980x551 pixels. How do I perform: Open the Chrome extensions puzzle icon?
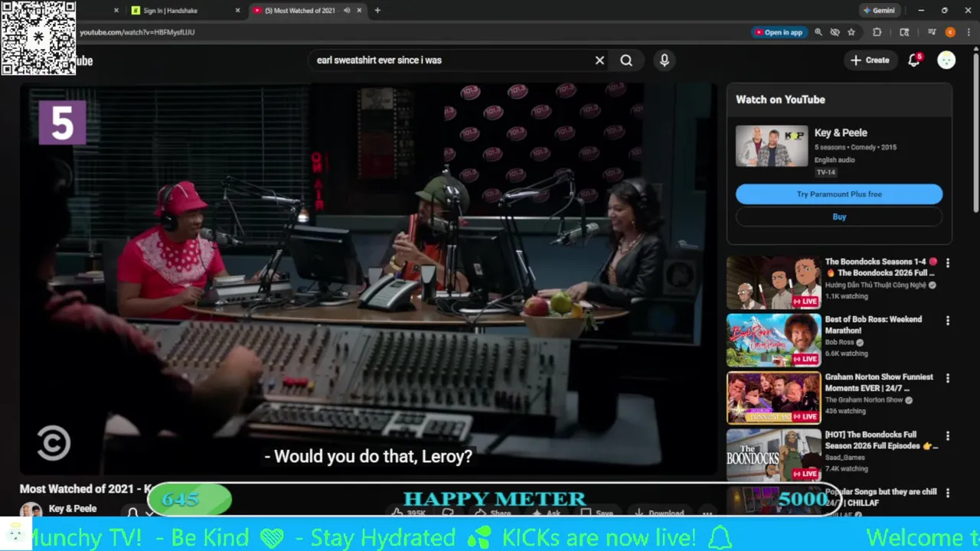point(877,32)
